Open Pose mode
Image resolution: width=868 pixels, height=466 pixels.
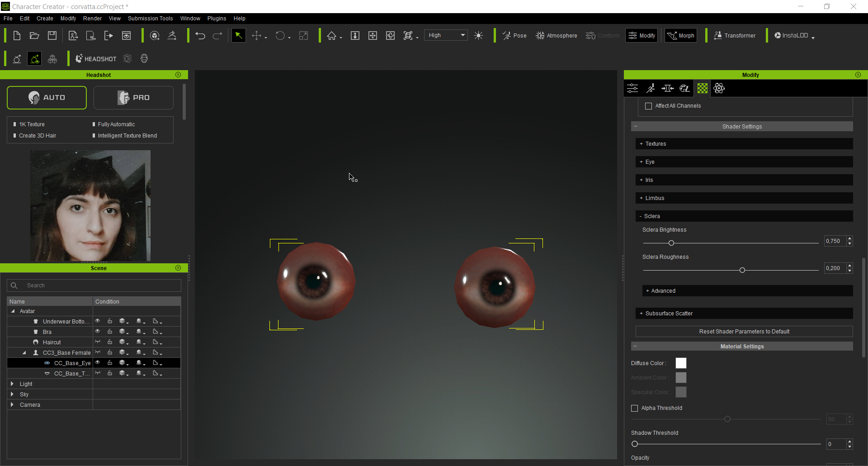(x=514, y=36)
